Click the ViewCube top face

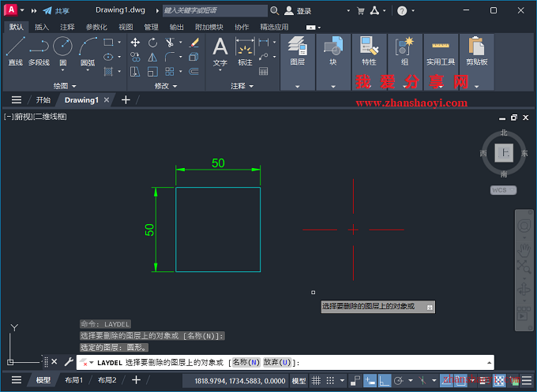point(502,152)
